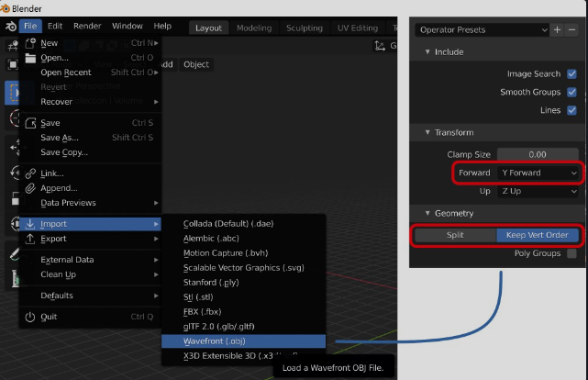588x380 pixels.
Task: Choose Save from the File menu
Action: [91, 123]
